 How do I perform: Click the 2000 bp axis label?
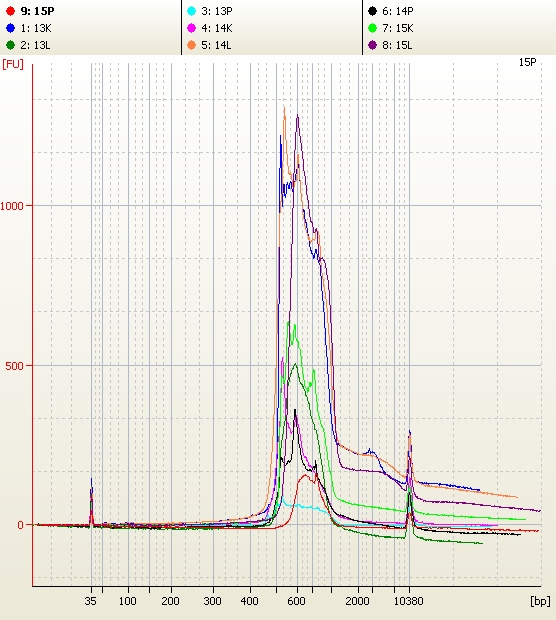pyautogui.click(x=357, y=601)
